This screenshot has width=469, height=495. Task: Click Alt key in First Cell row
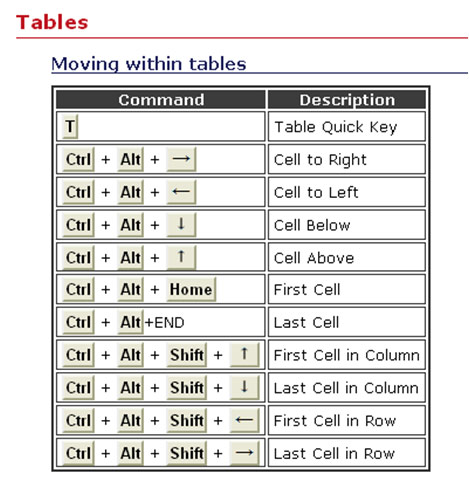pyautogui.click(x=130, y=289)
